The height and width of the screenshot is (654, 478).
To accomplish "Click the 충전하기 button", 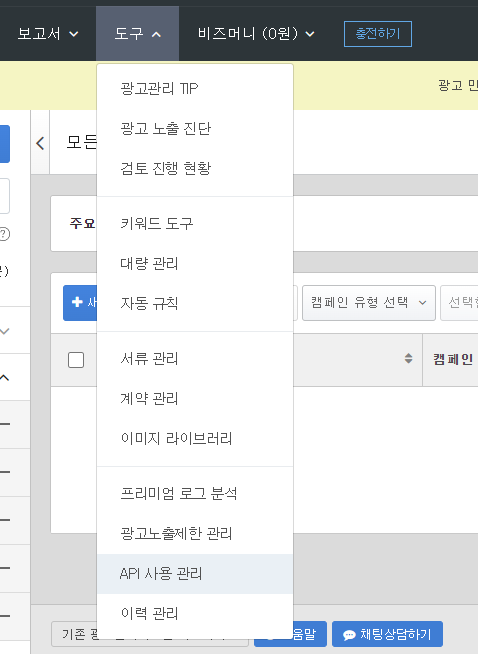I will 377,34.
